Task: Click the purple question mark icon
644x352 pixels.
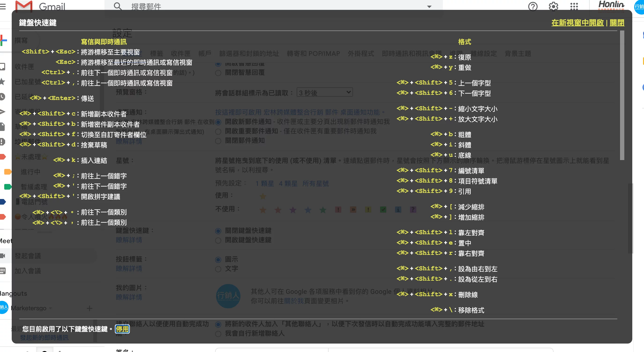Action: [x=413, y=210]
